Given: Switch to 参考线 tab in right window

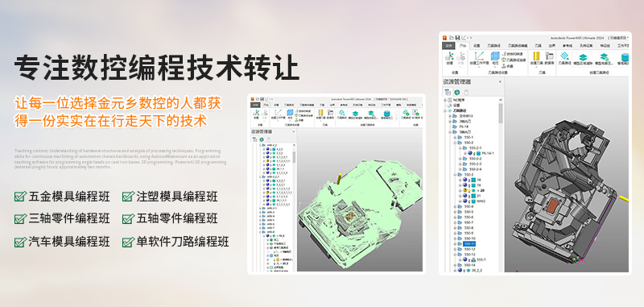Looking at the screenshot, I should click(568, 46).
